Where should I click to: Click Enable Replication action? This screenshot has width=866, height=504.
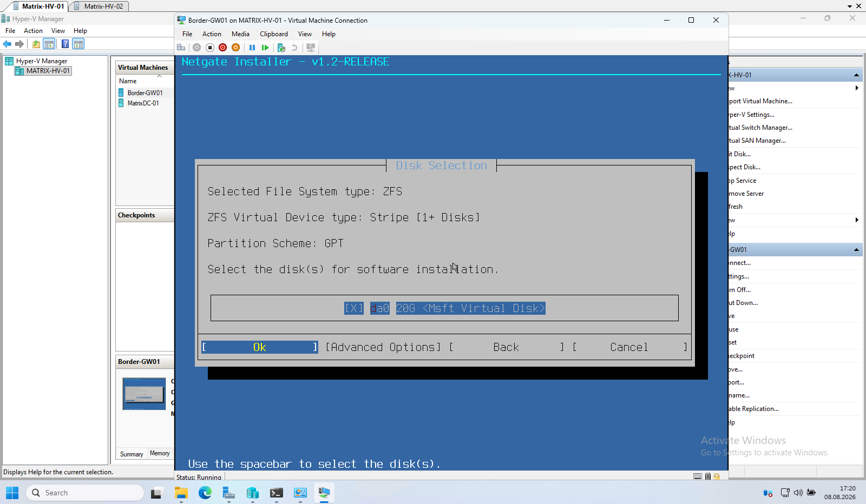[x=753, y=409]
